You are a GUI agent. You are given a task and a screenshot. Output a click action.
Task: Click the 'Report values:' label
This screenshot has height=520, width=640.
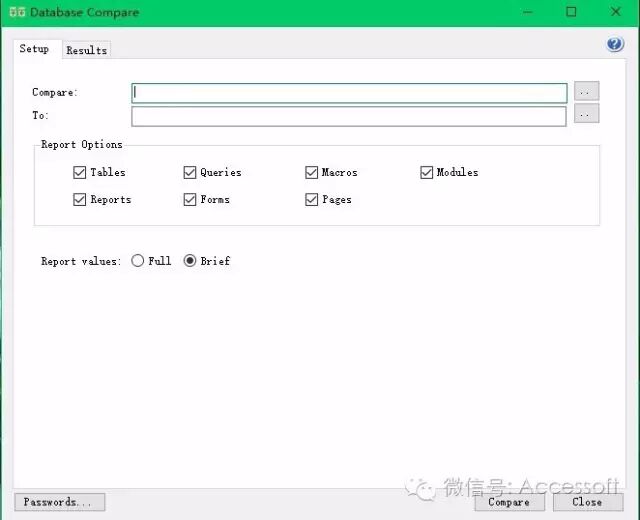click(x=81, y=261)
